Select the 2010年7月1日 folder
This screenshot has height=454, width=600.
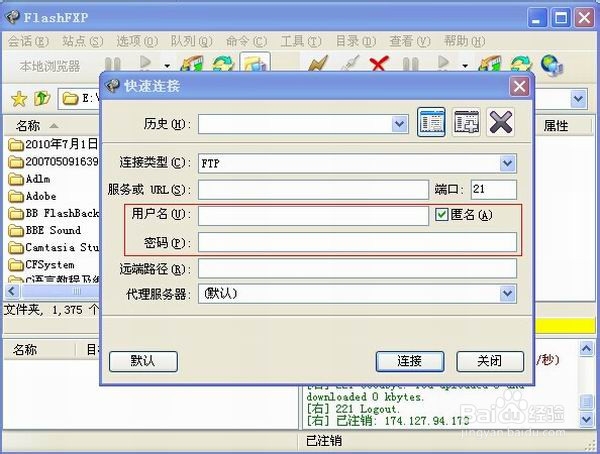(54, 144)
